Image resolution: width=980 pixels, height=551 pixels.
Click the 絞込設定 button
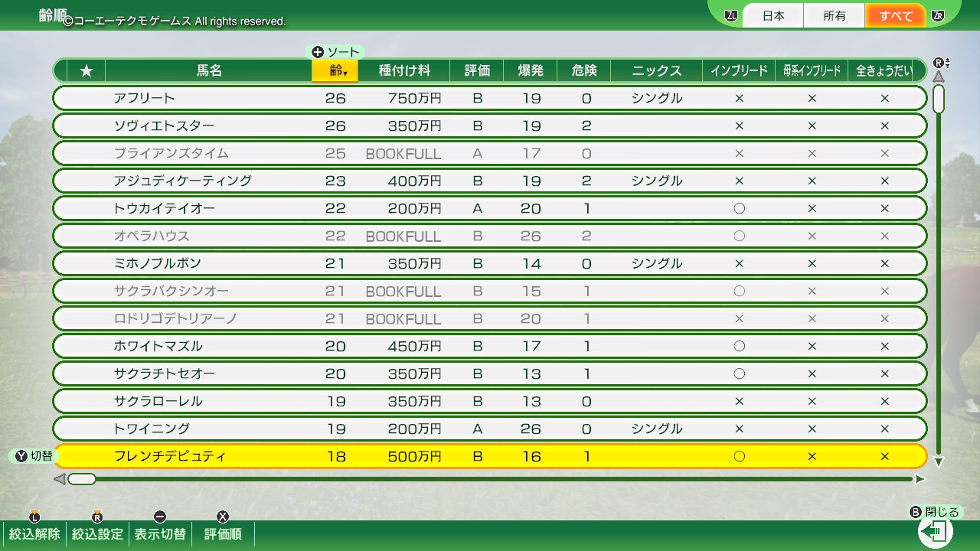point(97,534)
